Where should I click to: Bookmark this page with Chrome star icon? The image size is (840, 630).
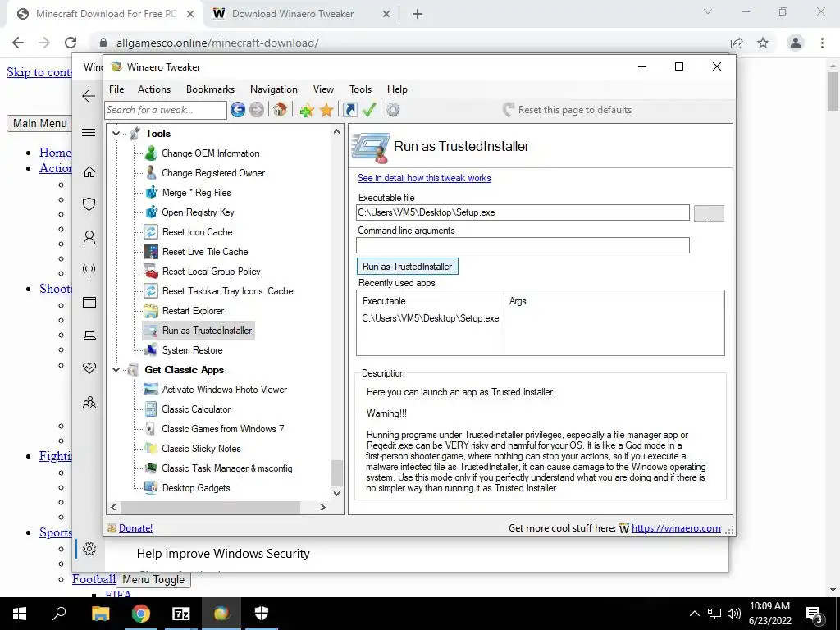coord(763,43)
